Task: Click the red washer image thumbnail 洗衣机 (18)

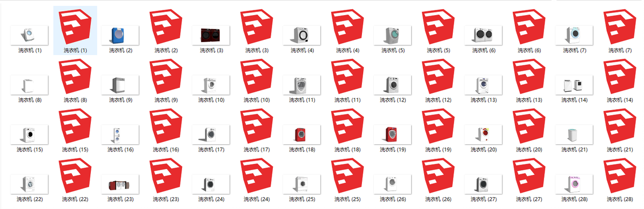Action: pos(302,134)
